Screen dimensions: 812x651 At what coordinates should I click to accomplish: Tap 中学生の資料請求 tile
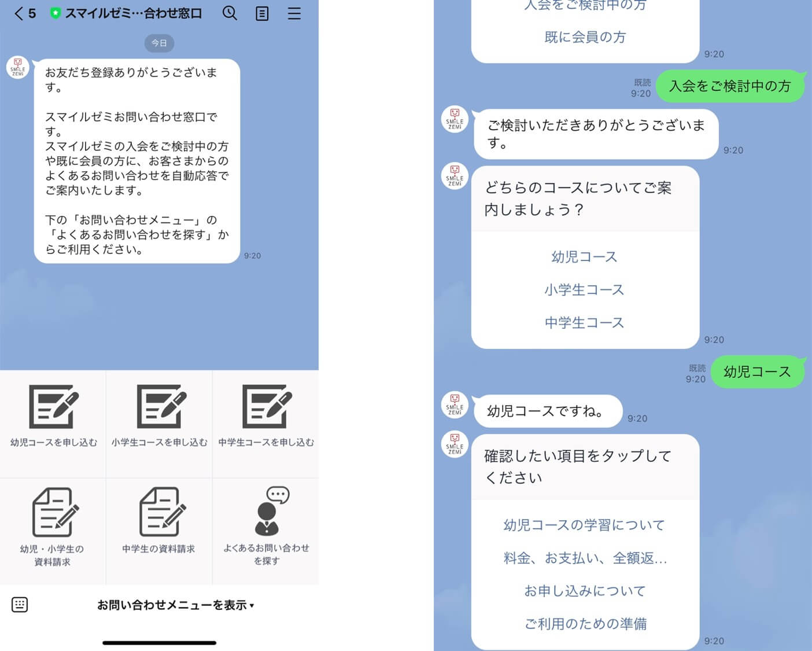point(159,531)
